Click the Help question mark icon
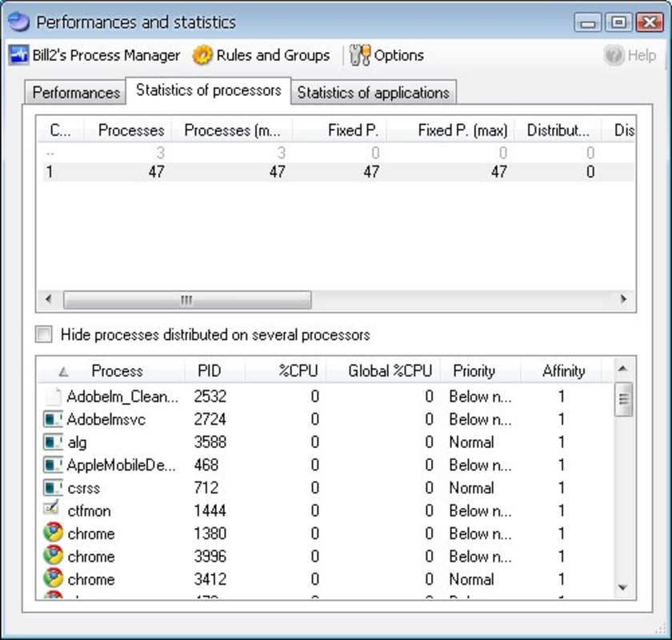672x640 pixels. click(x=614, y=55)
